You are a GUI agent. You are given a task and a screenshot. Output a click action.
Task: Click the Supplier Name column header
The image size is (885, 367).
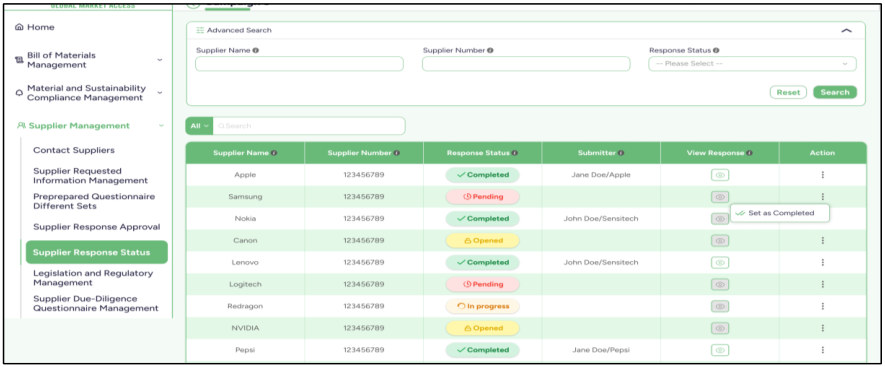click(x=245, y=153)
